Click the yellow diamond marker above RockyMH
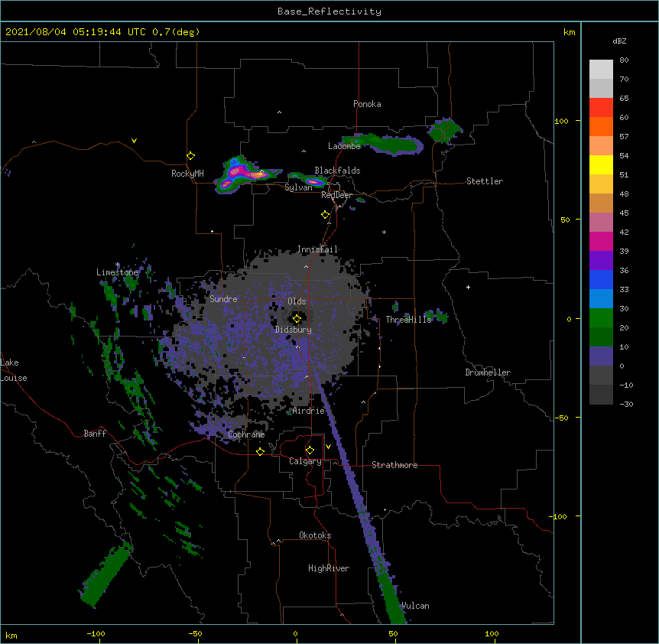The width and height of the screenshot is (659, 644). click(x=191, y=156)
